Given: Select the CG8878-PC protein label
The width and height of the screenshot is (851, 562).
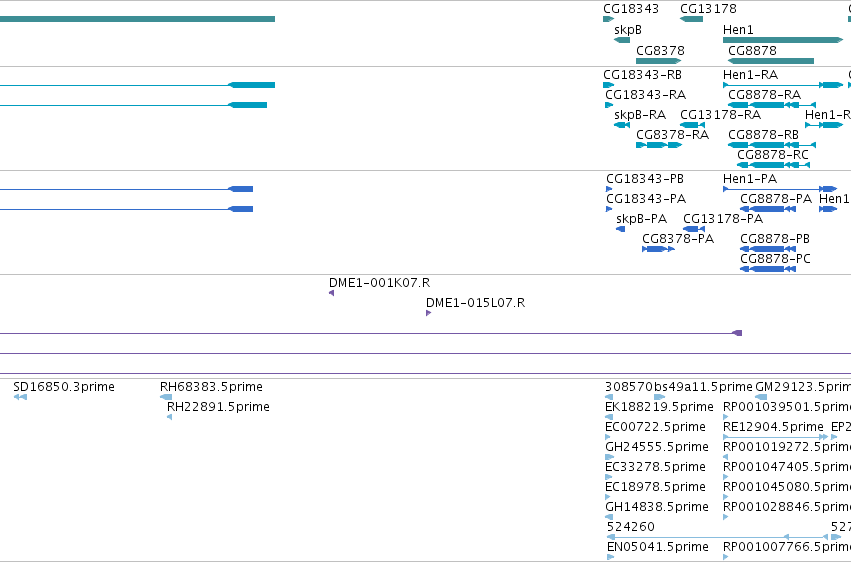Looking at the screenshot, I should coord(775,259).
